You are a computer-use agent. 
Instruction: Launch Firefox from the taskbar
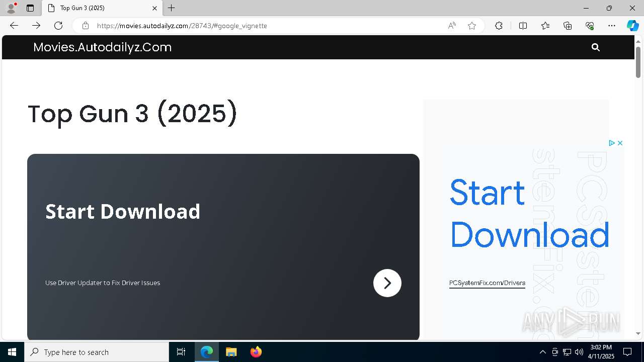(x=256, y=352)
